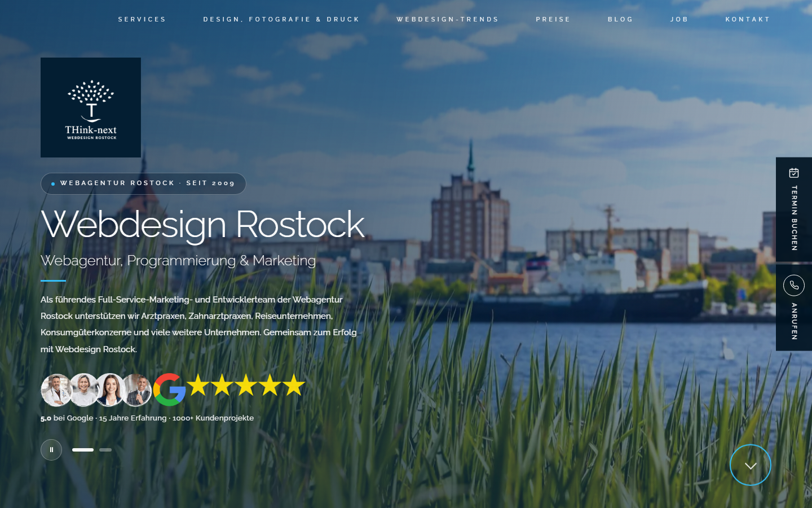Screen dimensions: 812x508
Task: Click the subtitle Webagentur, Programmierung & Marketing
Action: click(178, 261)
